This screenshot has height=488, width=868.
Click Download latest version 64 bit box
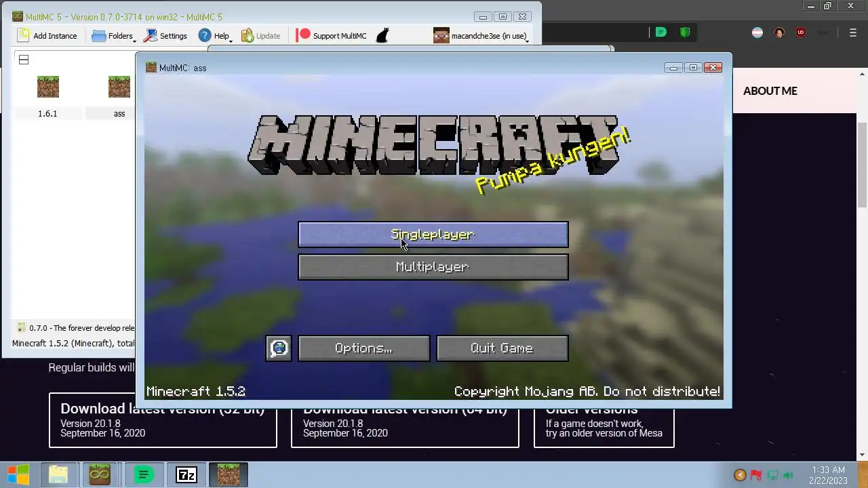405,420
